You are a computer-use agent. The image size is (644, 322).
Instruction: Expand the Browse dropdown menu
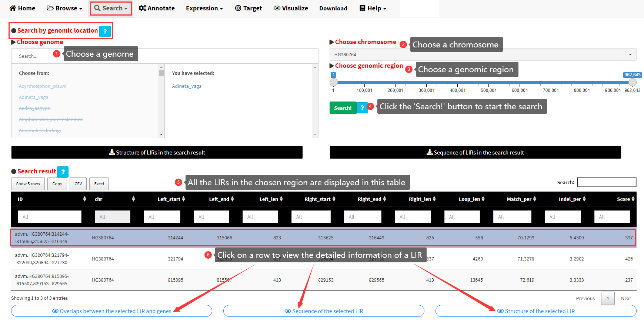click(x=64, y=8)
